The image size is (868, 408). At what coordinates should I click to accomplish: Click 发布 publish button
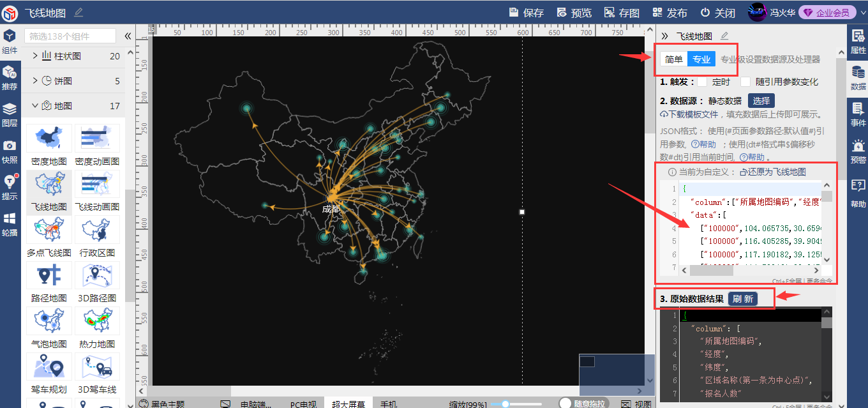click(670, 13)
